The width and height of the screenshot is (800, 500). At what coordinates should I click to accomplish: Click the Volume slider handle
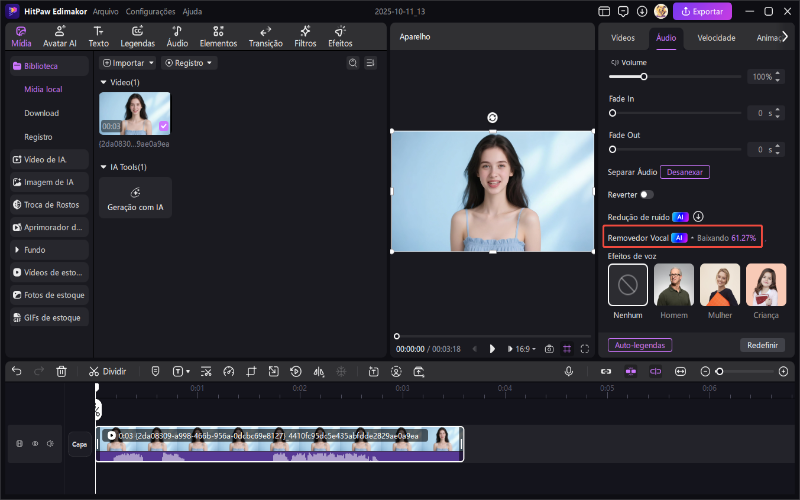coord(644,77)
